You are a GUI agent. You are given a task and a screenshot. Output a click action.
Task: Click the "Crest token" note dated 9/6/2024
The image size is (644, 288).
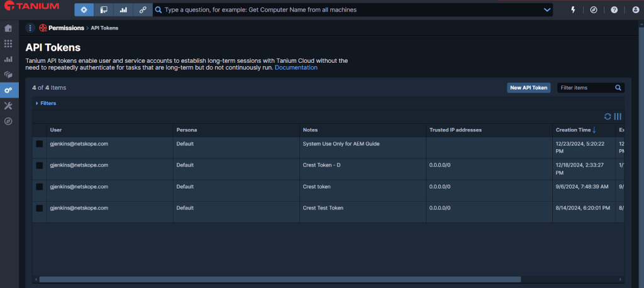click(x=317, y=187)
